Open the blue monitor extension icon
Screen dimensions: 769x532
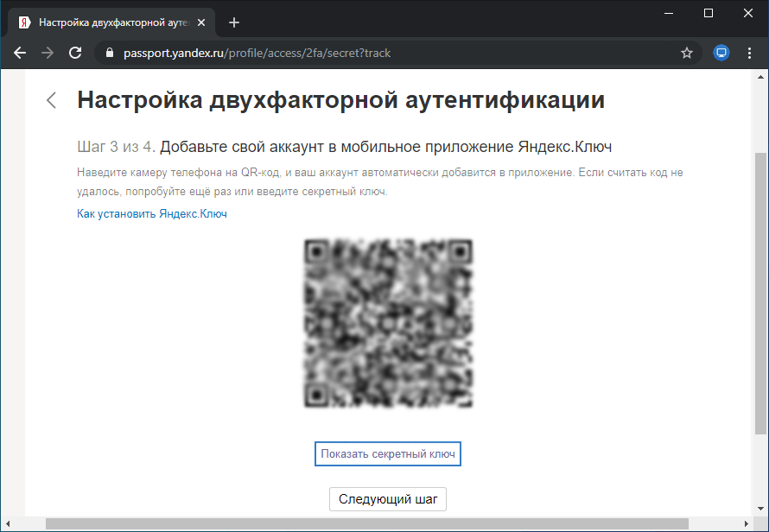(x=721, y=53)
